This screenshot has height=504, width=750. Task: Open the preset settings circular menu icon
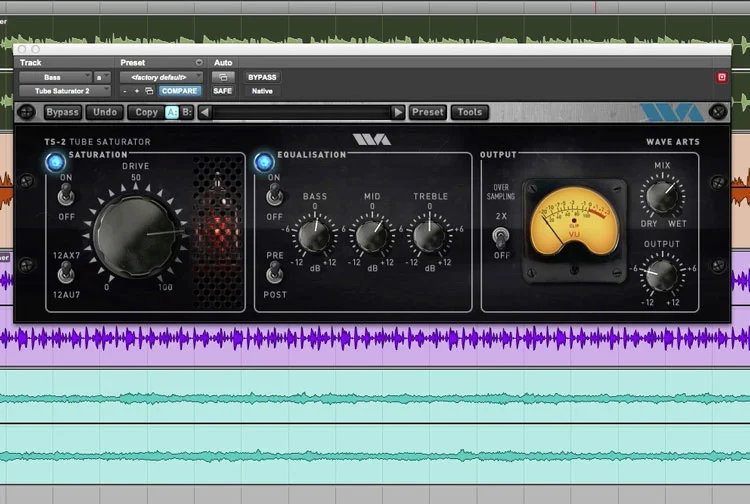199,63
